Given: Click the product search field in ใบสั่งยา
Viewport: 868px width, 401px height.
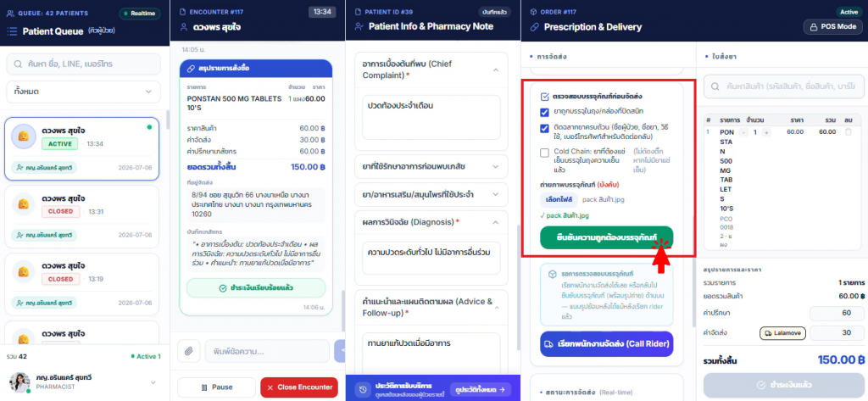Looking at the screenshot, I should 783,87.
